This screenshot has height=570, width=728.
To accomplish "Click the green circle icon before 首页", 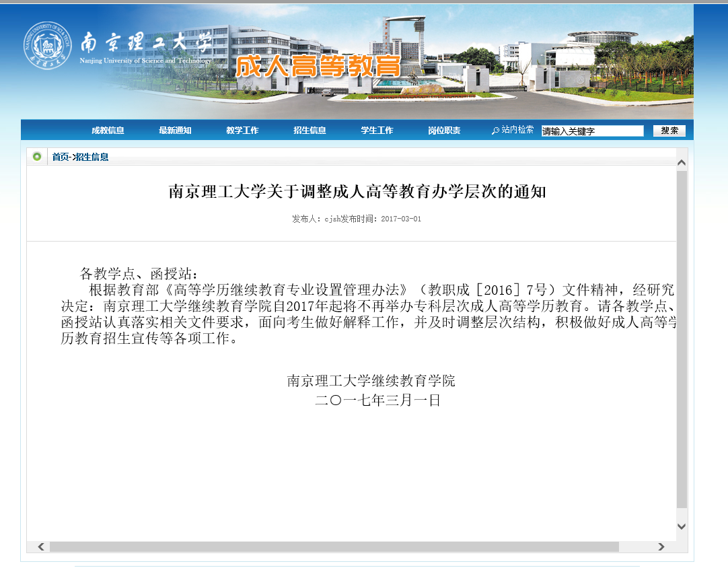I will [x=37, y=157].
